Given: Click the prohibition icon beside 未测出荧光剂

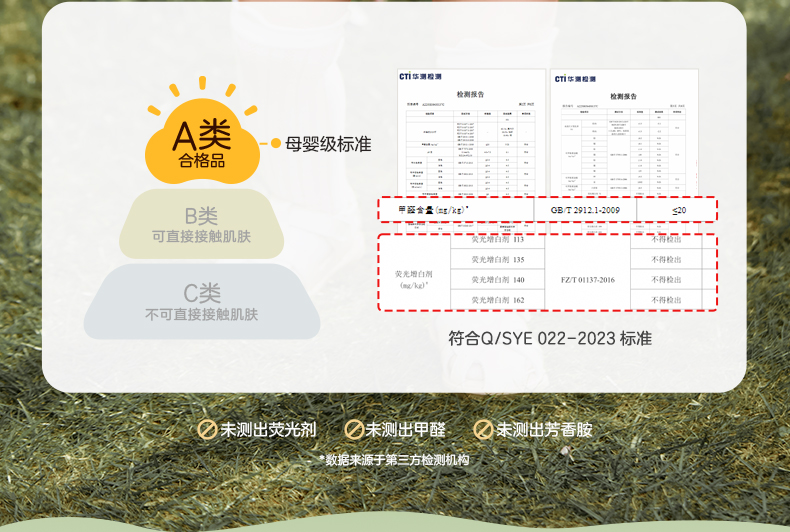Looking at the screenshot, I should (207, 430).
